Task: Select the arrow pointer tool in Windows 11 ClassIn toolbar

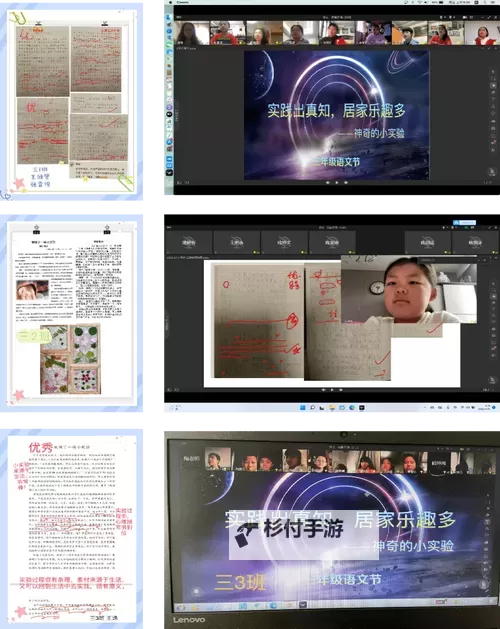Action: click(x=493, y=284)
